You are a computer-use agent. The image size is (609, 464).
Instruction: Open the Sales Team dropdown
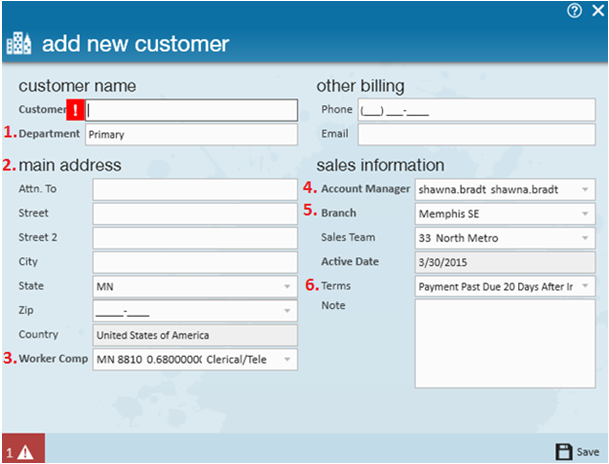[x=505, y=238]
